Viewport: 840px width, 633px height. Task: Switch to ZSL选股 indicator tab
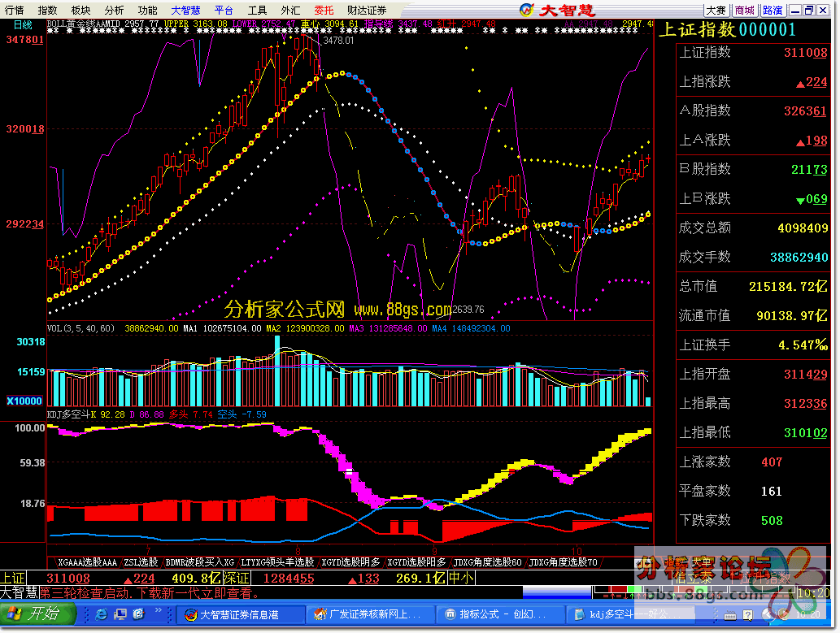click(x=141, y=562)
